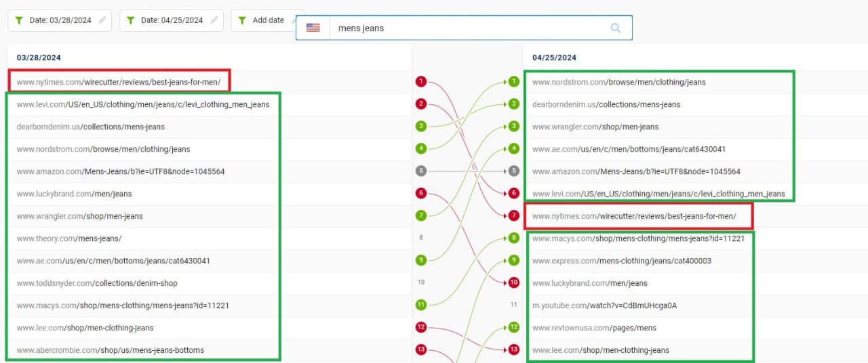This screenshot has height=363, width=868.
Task: Select green rank 12 marker in the 04/25/2024 column
Action: [x=514, y=328]
